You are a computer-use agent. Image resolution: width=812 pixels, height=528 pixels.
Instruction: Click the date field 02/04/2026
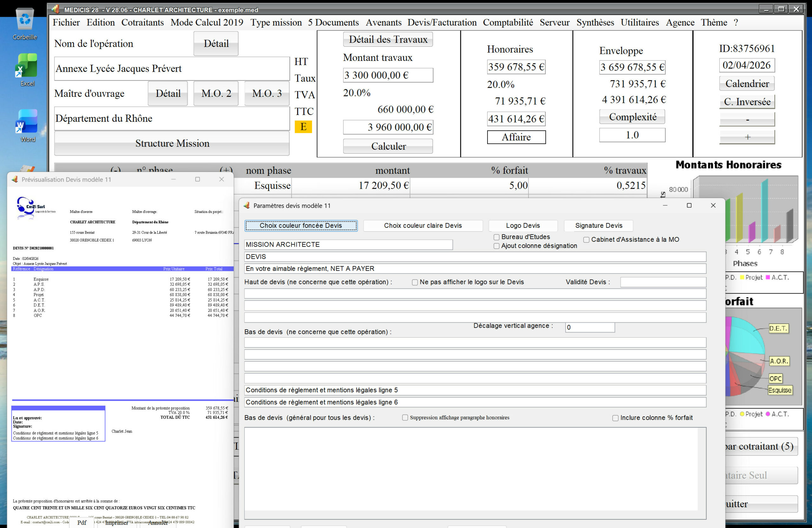coord(747,65)
